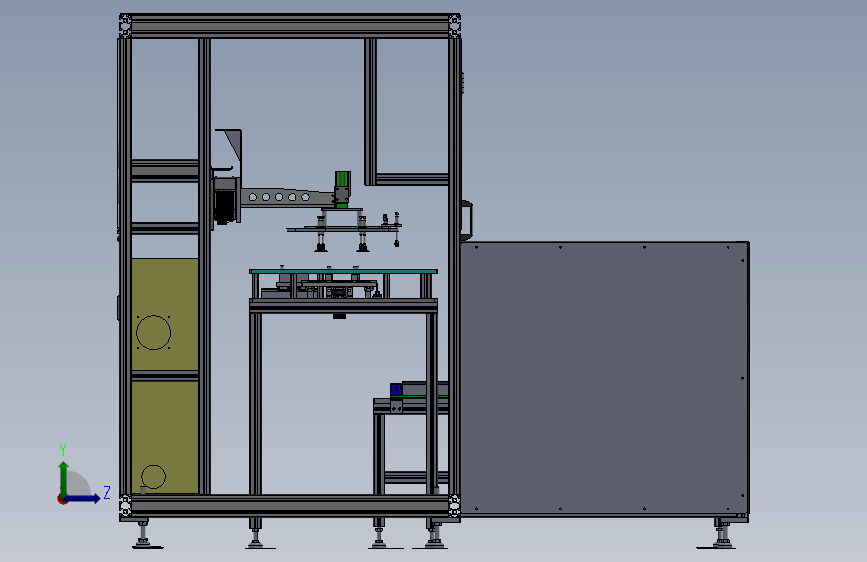Click the green Y axis of the triad
This screenshot has height=562, width=867.
(x=64, y=478)
